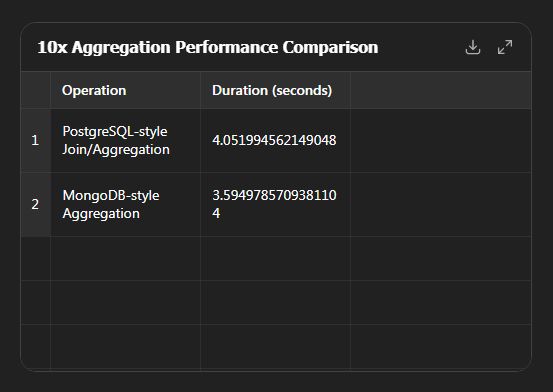The height and width of the screenshot is (392, 553).
Task: Click empty Duration cell below MongoDB row
Action: point(275,259)
